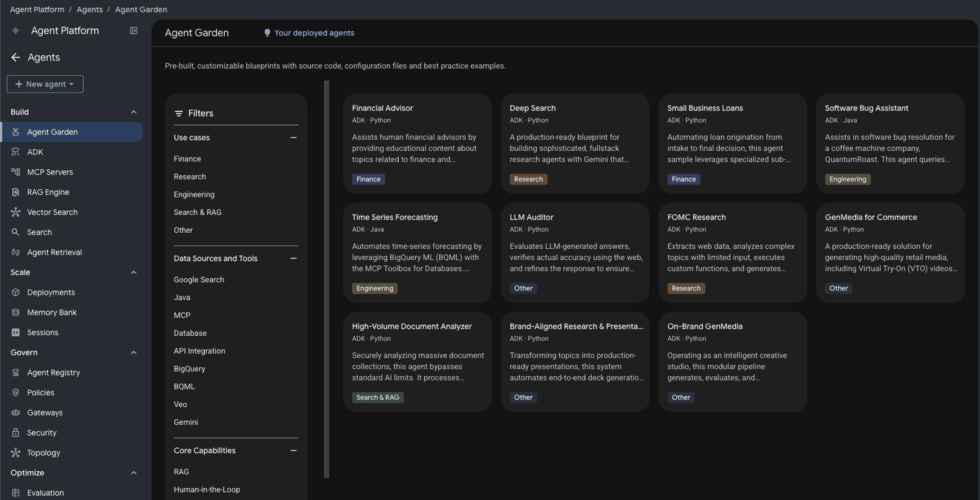The image size is (980, 500).
Task: Collapse the sidebar panel icon
Action: (134, 31)
